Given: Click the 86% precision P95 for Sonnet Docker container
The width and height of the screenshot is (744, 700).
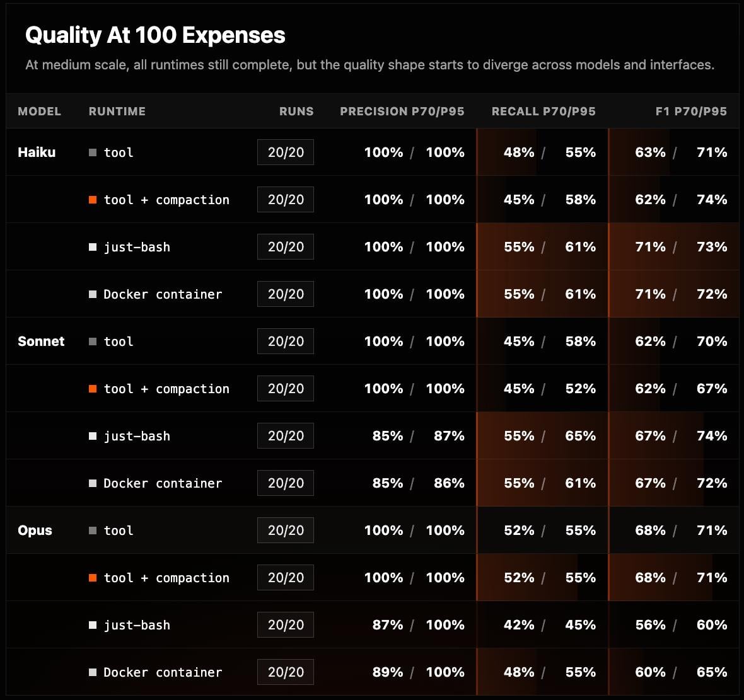Looking at the screenshot, I should click(x=449, y=483).
